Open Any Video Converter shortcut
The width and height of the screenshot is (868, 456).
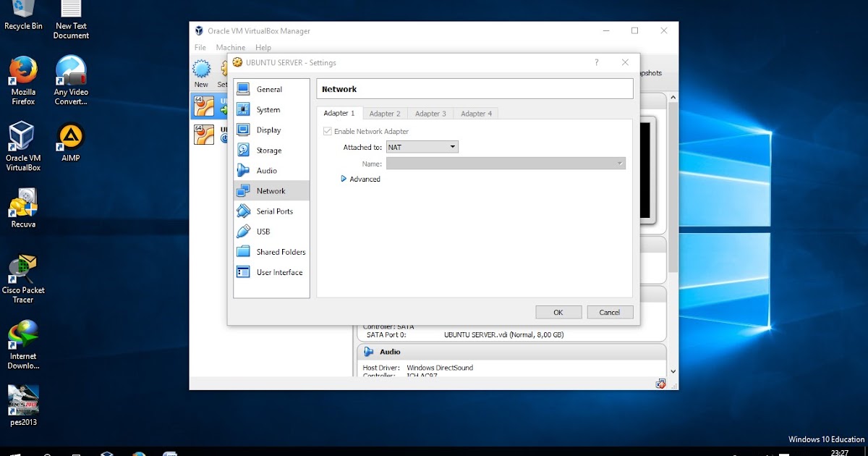tap(71, 81)
